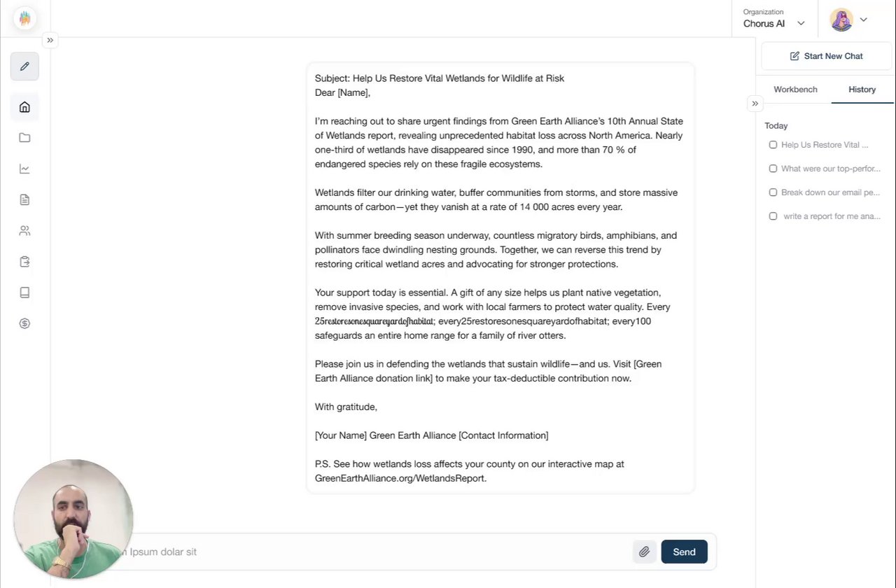The image size is (896, 588).
Task: Open the folder icon in sidebar
Action: tap(24, 138)
